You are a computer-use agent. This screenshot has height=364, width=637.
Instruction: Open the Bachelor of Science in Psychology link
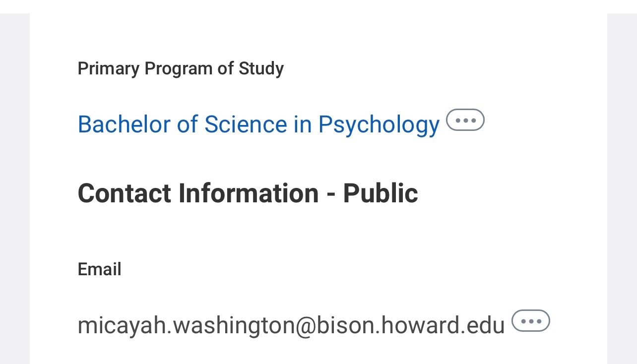[x=258, y=124]
